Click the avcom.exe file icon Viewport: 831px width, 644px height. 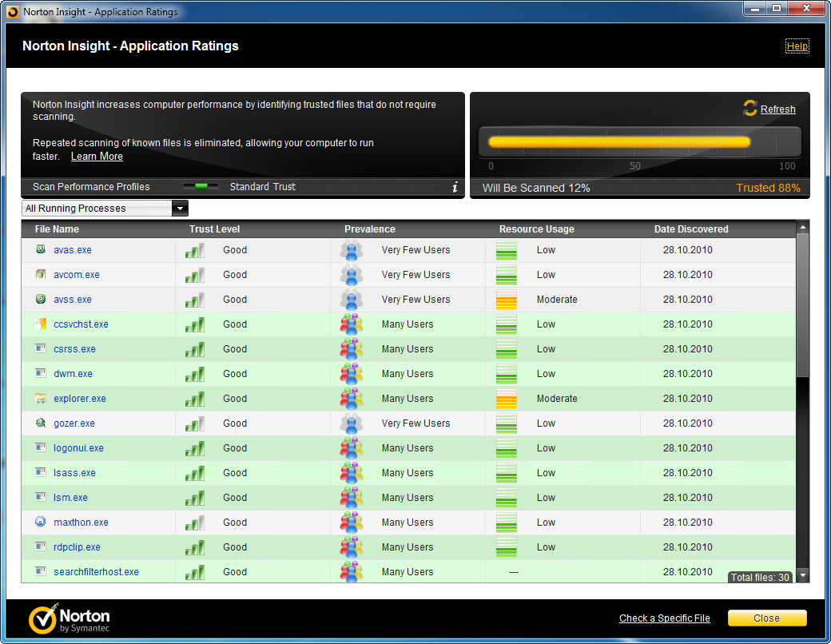click(41, 274)
